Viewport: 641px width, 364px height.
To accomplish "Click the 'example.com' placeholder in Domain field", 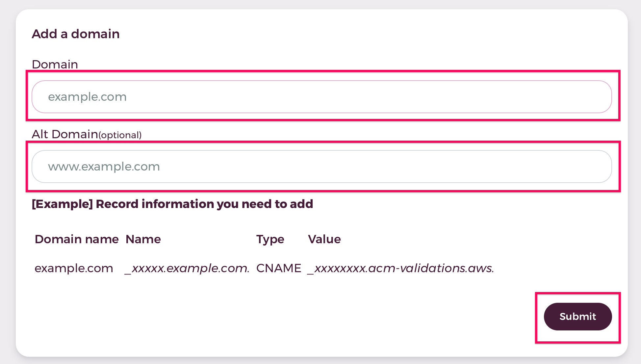I will (87, 97).
